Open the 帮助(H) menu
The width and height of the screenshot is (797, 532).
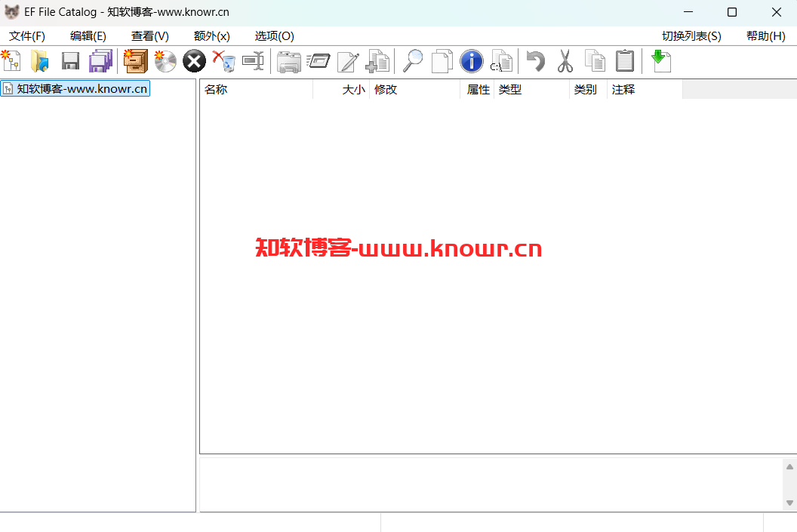(x=765, y=36)
